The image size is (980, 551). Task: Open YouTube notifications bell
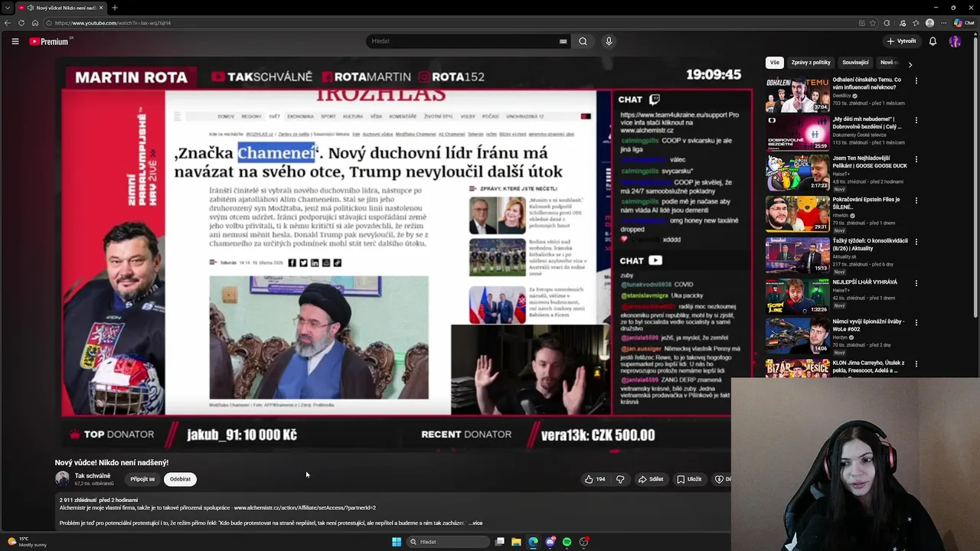933,41
